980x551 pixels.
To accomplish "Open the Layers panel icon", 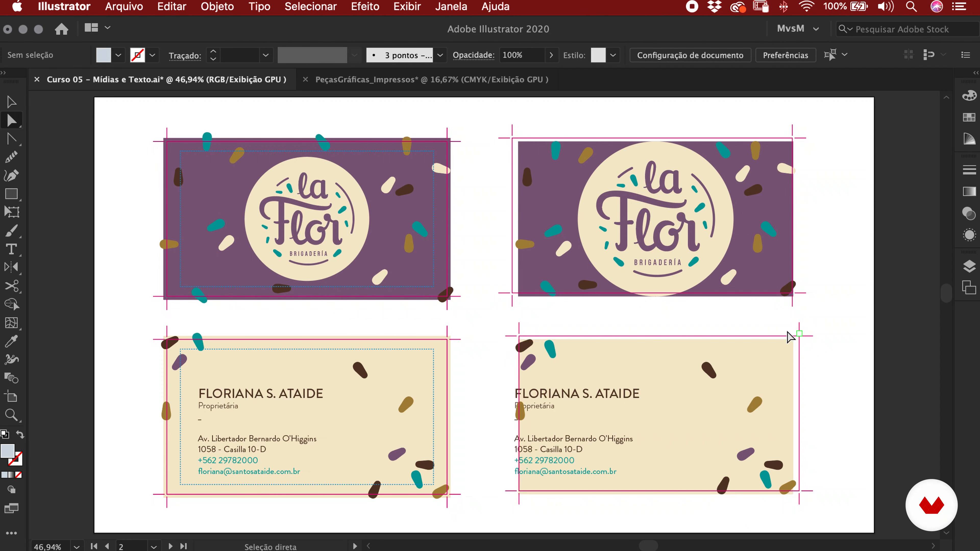I will click(969, 266).
